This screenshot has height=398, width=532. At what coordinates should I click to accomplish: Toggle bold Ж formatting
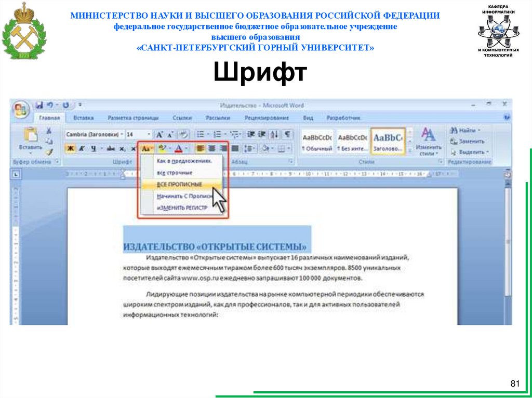coord(70,148)
